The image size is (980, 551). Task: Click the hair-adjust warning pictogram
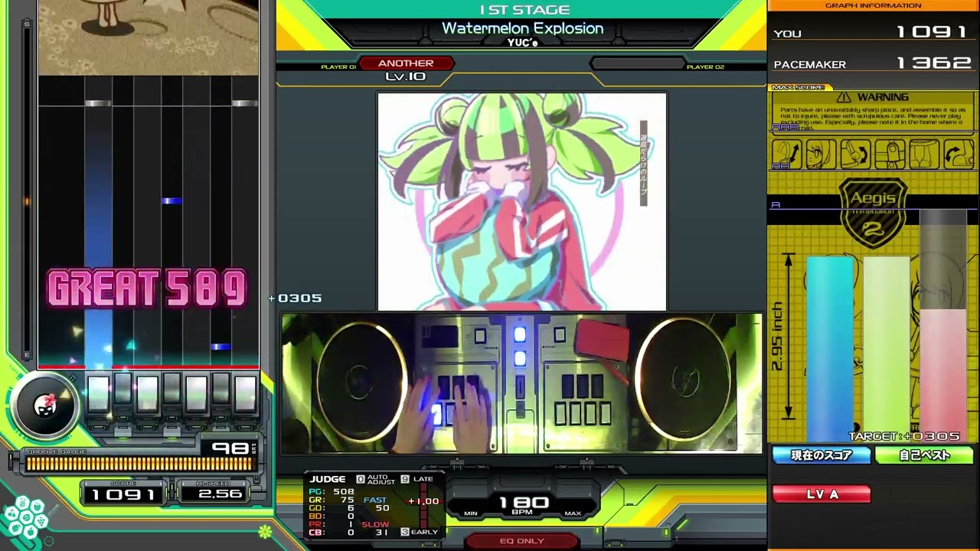click(x=786, y=155)
